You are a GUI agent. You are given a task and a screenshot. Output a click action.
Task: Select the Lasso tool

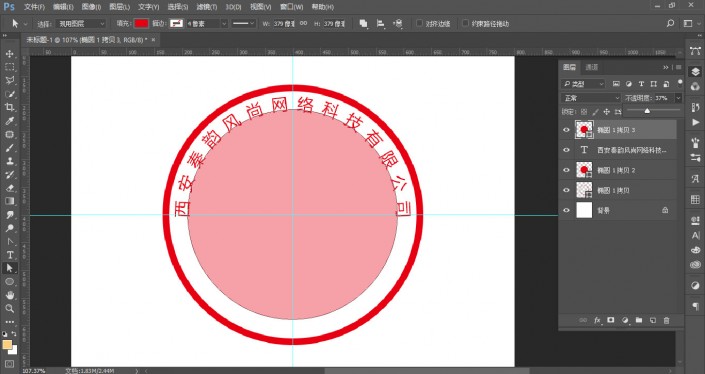click(9, 81)
